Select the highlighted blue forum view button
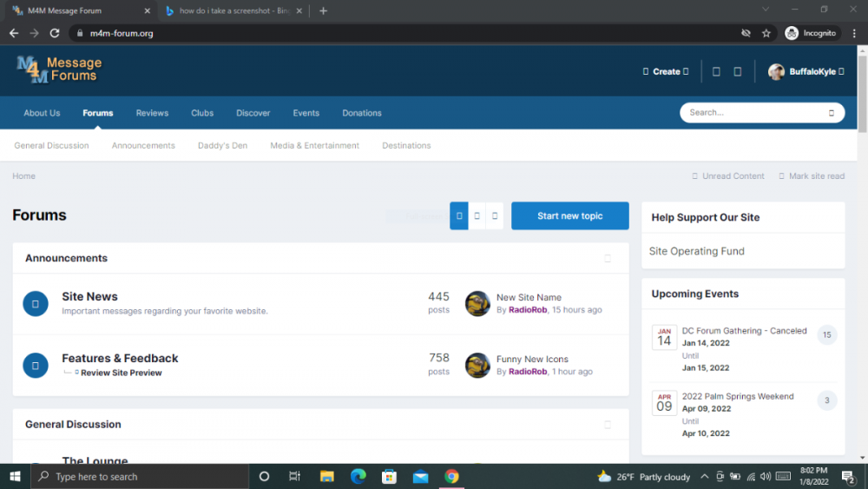The width and height of the screenshot is (868, 489). (459, 215)
